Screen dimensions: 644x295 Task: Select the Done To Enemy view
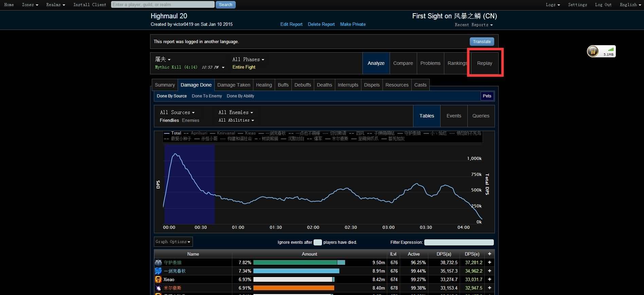click(x=207, y=96)
